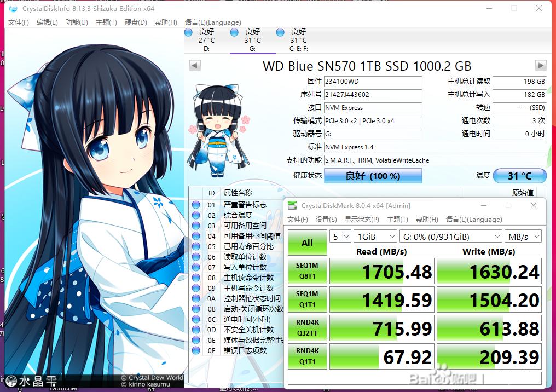556x392 pixels.
Task: Run the SEQ1M Q8T1 test
Action: coord(307,271)
